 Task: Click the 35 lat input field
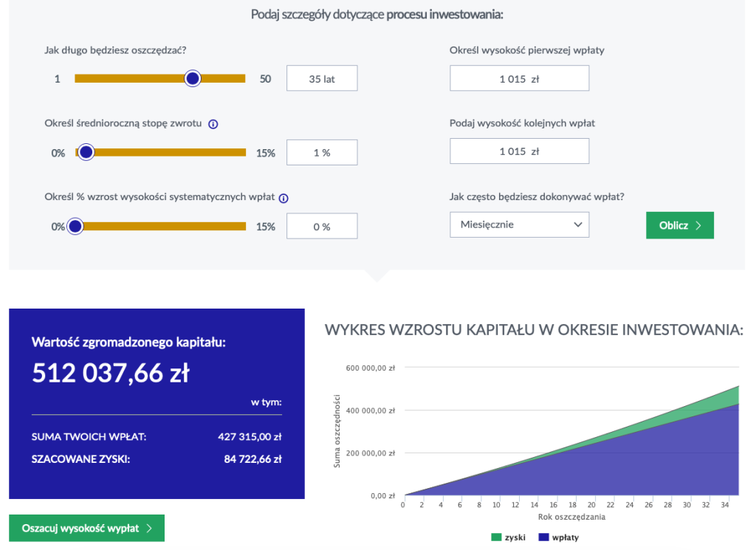(321, 78)
